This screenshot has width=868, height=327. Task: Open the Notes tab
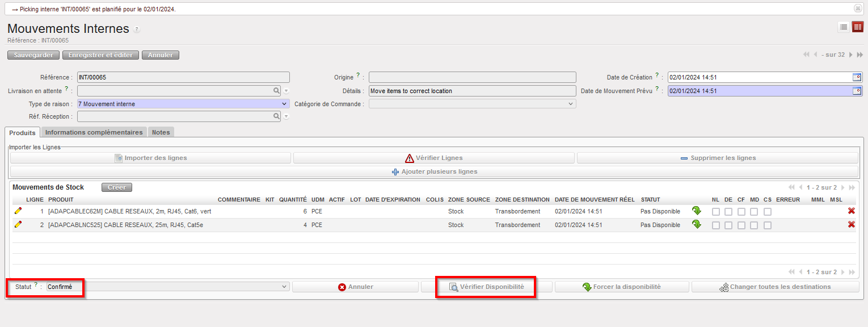[161, 132]
